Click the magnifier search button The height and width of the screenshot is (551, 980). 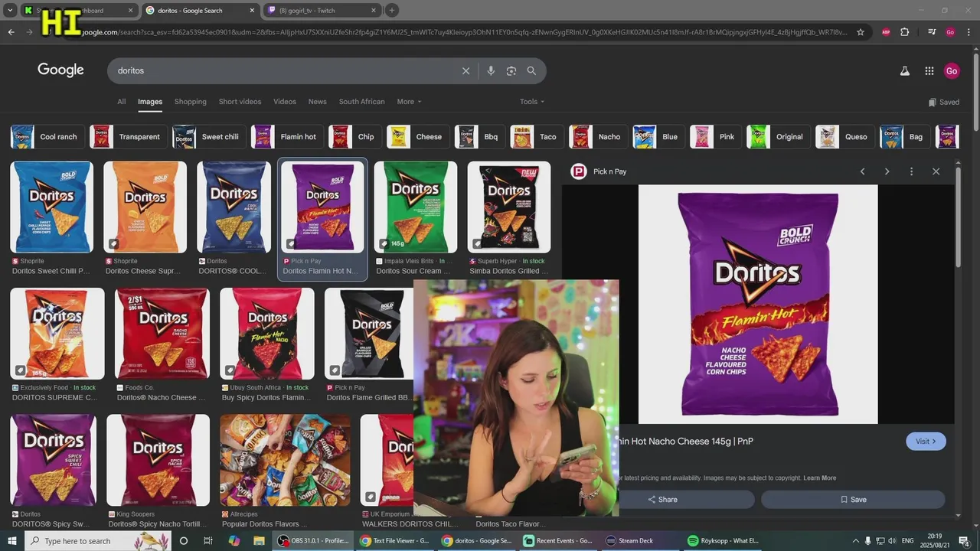[531, 70]
